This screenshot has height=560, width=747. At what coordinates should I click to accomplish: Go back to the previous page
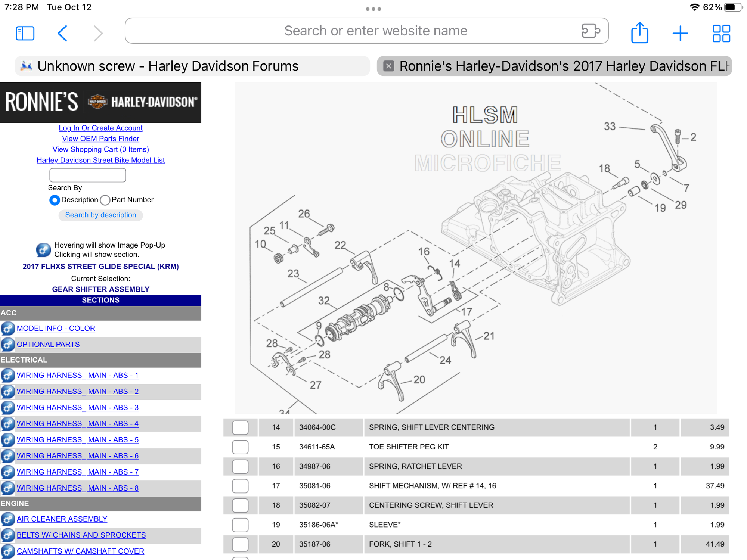tap(62, 34)
